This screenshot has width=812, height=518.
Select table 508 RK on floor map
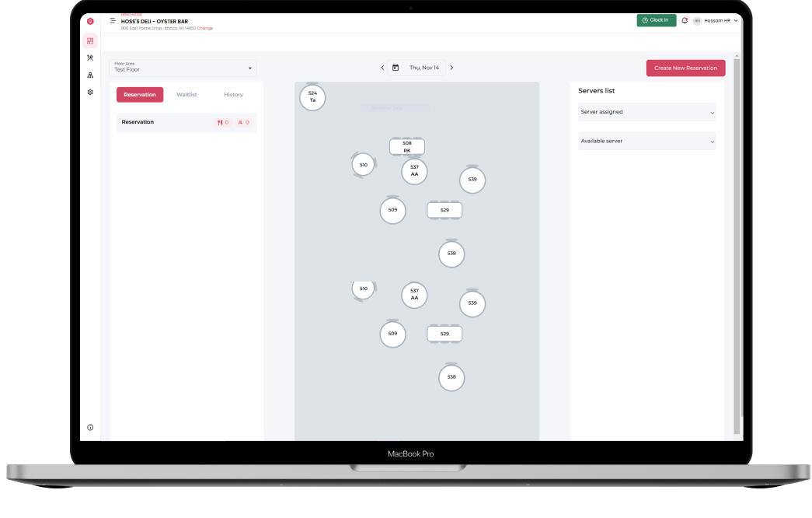[x=407, y=147]
